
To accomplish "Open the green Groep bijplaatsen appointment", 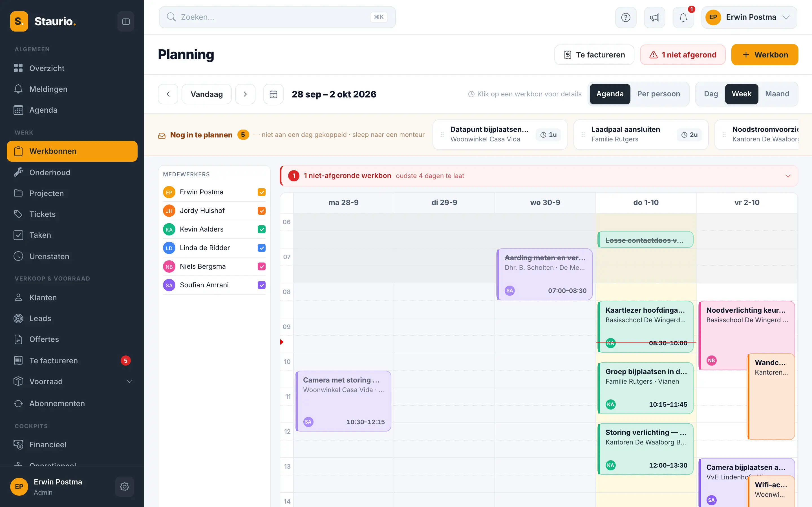I will (x=646, y=388).
